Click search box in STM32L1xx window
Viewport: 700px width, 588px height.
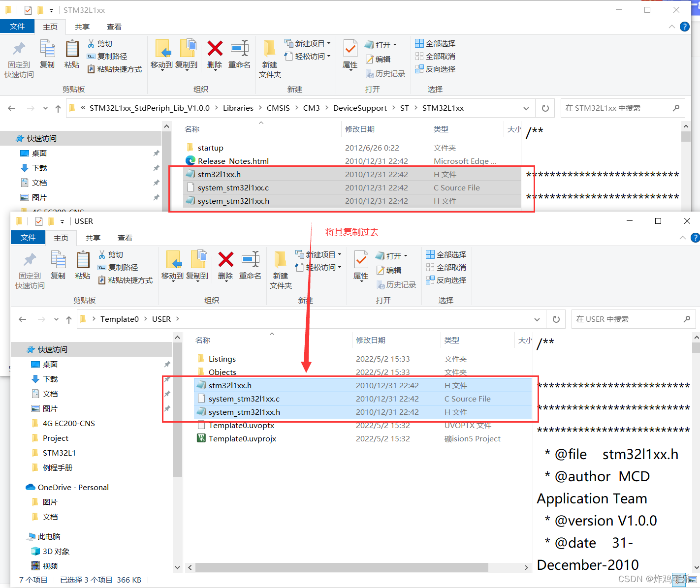[623, 108]
